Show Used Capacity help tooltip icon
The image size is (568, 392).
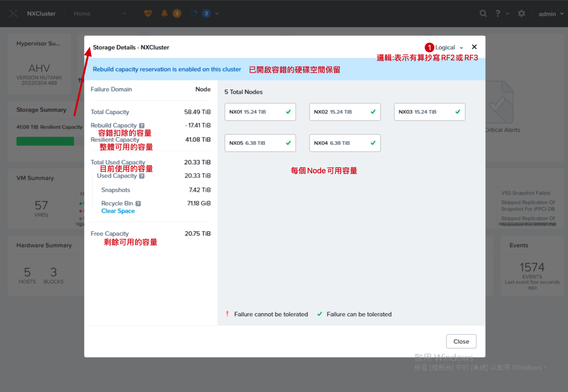(142, 176)
